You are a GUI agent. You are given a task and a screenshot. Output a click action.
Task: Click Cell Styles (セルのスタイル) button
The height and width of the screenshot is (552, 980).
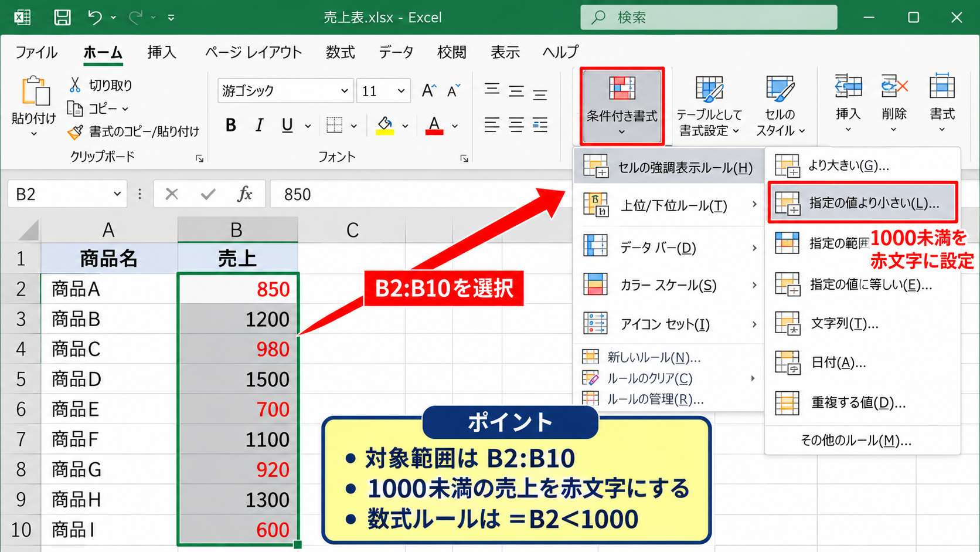tap(780, 106)
